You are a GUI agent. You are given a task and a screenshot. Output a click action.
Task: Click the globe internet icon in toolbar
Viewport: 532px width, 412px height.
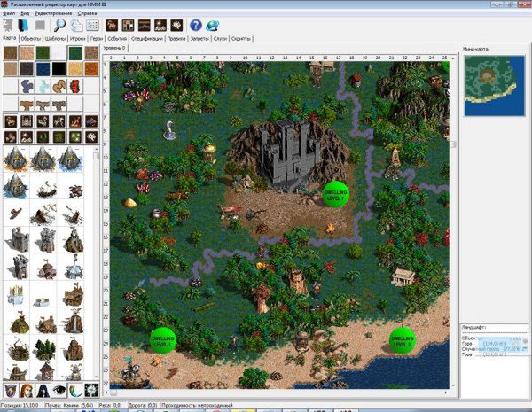click(213, 26)
